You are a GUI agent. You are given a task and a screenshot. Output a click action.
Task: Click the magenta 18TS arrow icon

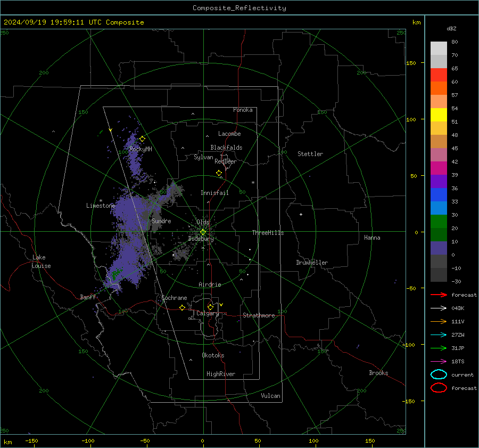click(439, 362)
